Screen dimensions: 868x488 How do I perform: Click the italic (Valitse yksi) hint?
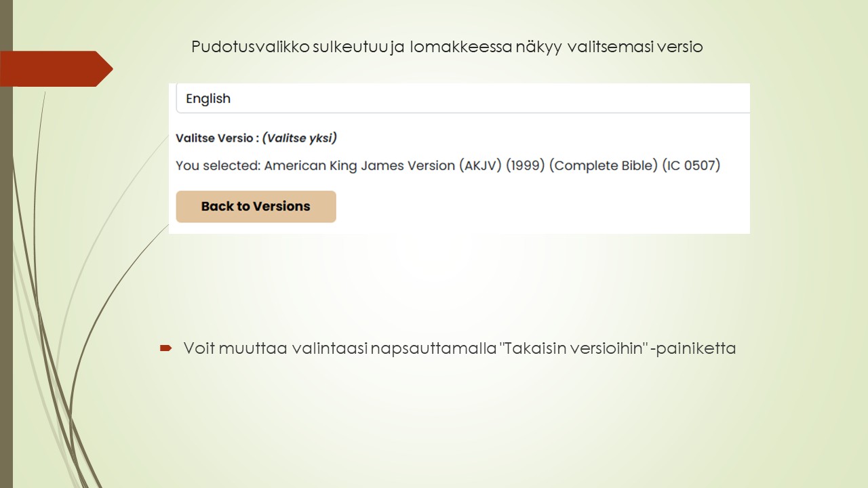(x=300, y=138)
